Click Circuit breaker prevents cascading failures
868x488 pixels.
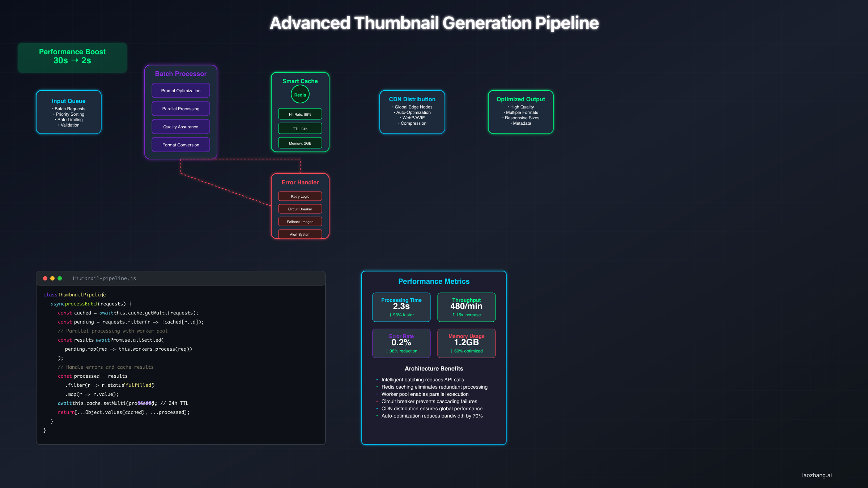click(429, 401)
